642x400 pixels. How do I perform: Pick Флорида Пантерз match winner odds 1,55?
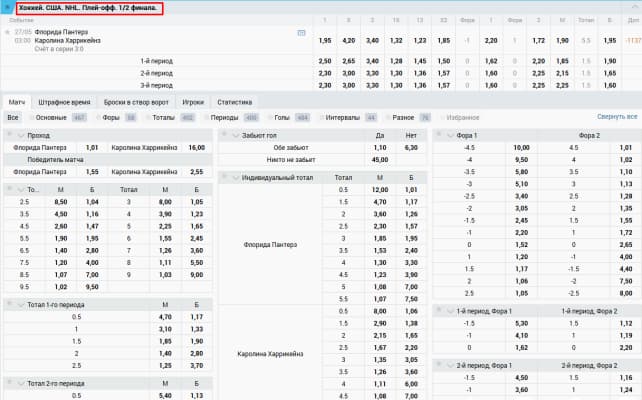[92, 172]
